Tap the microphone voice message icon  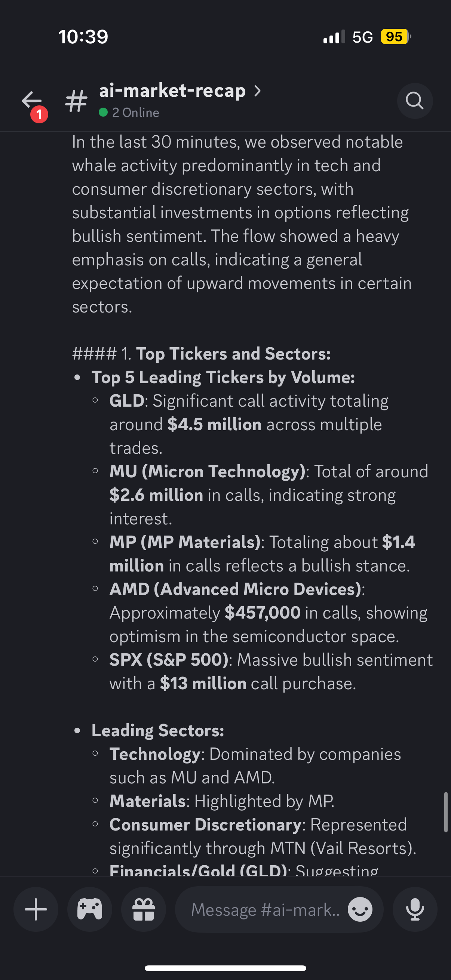(x=415, y=909)
